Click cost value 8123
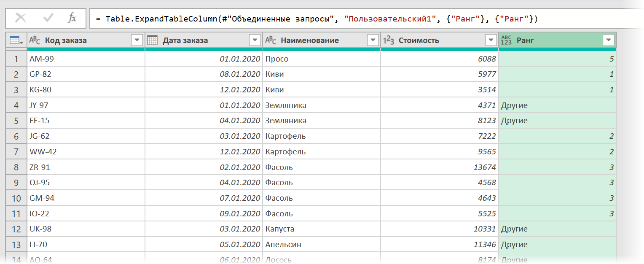This screenshot has width=644, height=264. pyautogui.click(x=440, y=121)
